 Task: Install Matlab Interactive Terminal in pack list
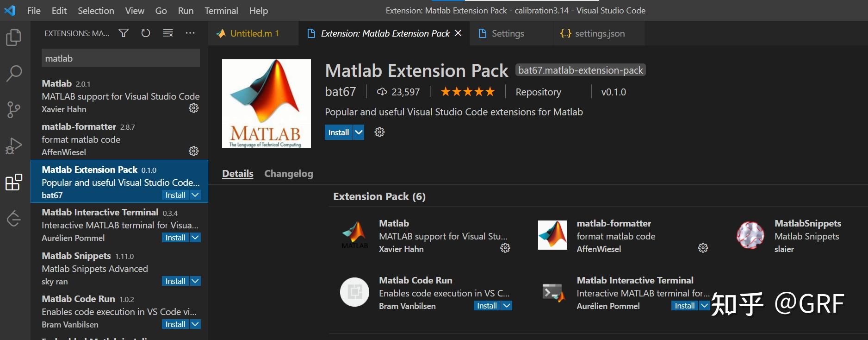click(684, 306)
